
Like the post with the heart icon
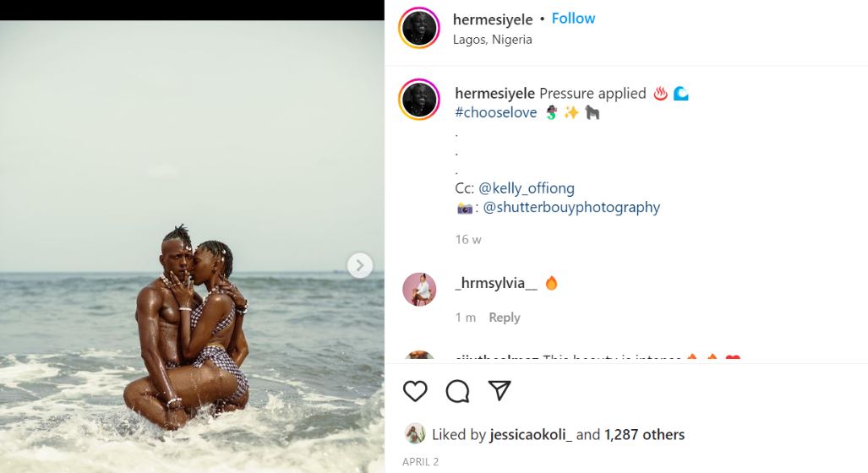415,391
